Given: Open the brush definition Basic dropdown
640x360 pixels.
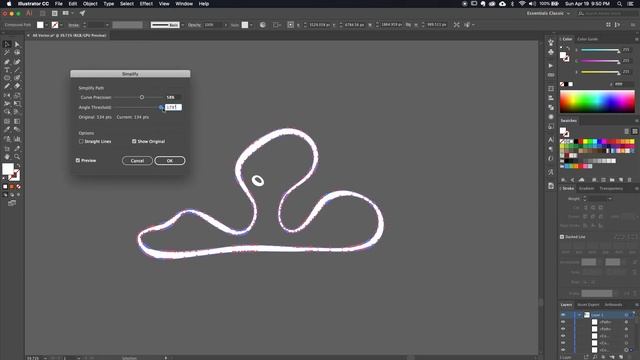Looking at the screenshot, I should 182,25.
